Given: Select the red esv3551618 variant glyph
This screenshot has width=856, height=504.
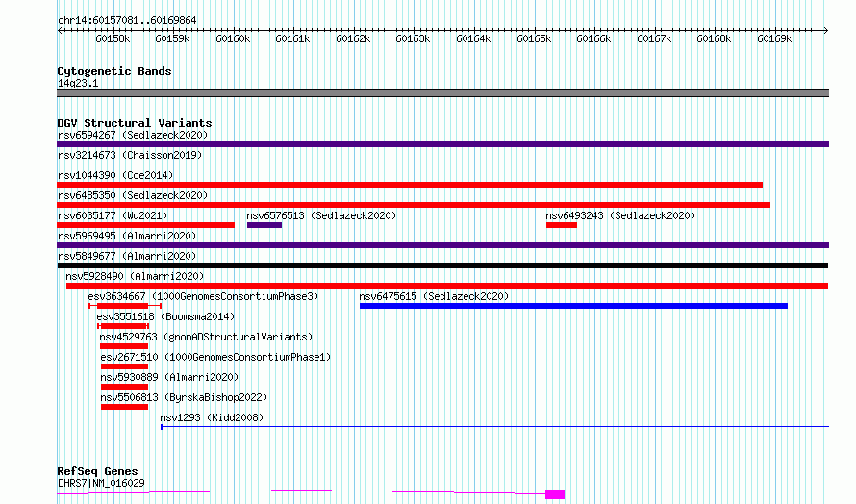Looking at the screenshot, I should (123, 326).
